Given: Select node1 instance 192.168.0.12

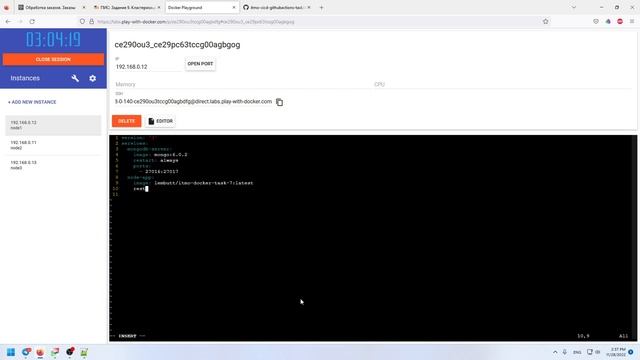Looking at the screenshot, I should (53, 125).
